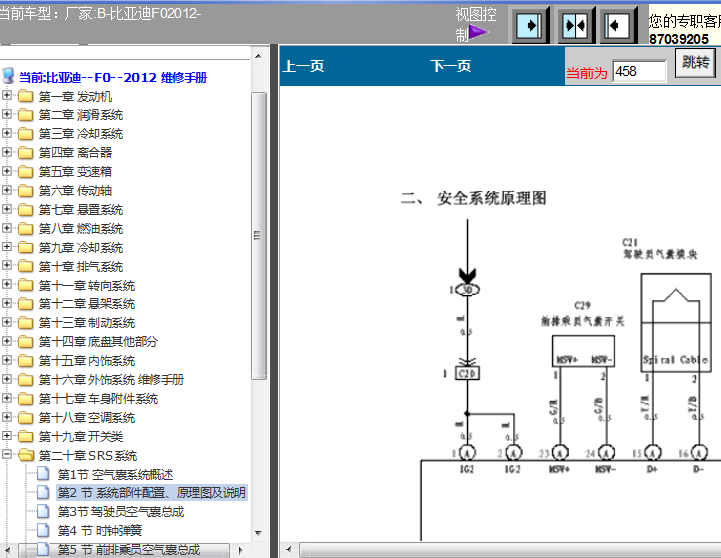Screen dimensions: 721x558
Task: Click the folder icon for 第十章 排气系统
Action: pyautogui.click(x=26, y=266)
